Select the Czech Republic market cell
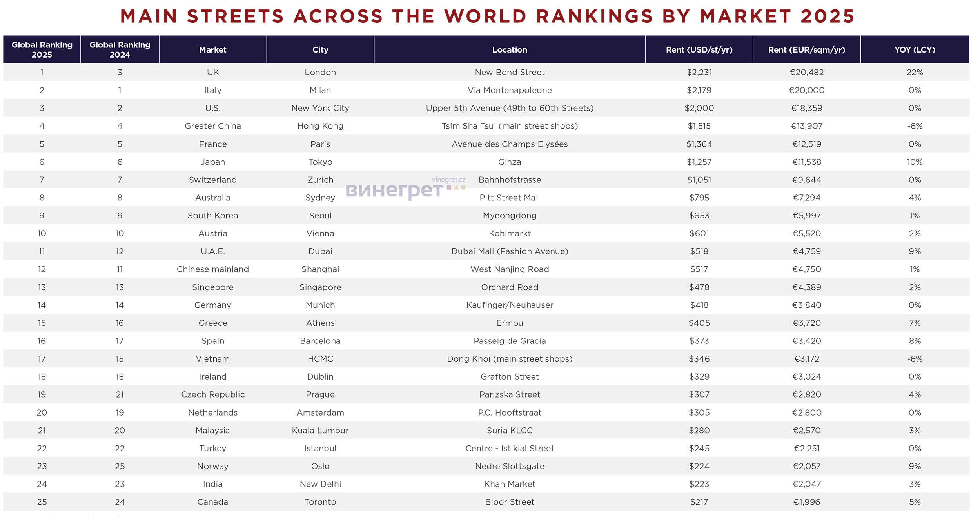This screenshot has width=980, height=516. pyautogui.click(x=212, y=394)
